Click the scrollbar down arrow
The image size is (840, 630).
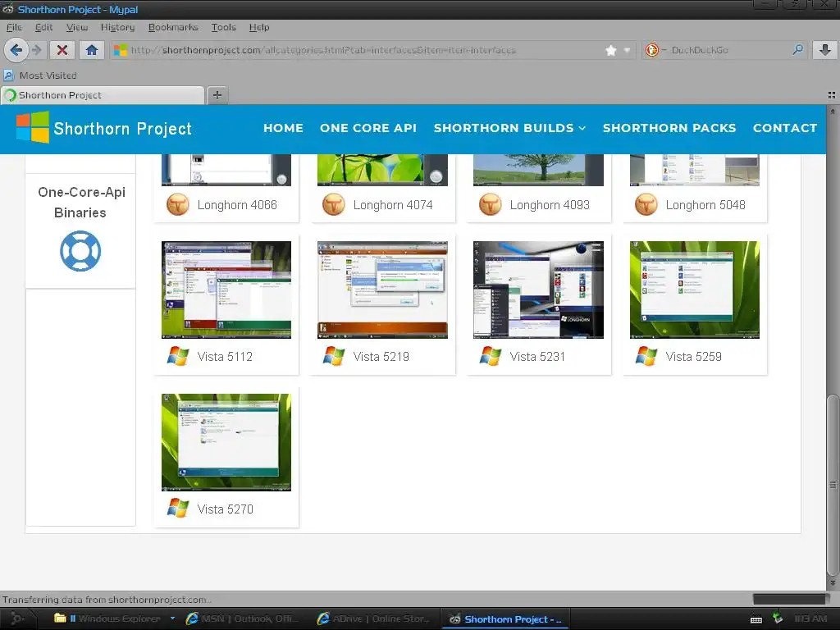tap(833, 582)
